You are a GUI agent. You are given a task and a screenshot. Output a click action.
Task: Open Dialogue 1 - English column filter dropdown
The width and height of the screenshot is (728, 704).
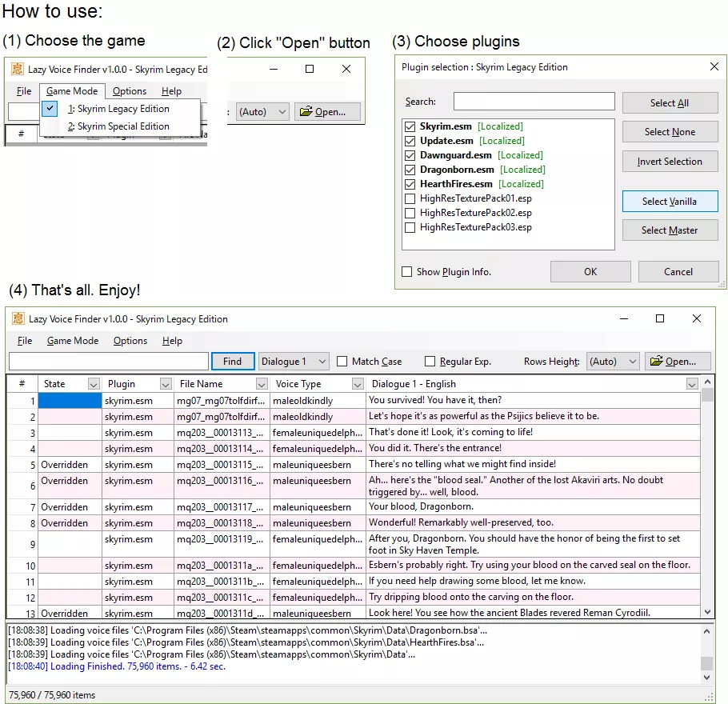(x=692, y=384)
